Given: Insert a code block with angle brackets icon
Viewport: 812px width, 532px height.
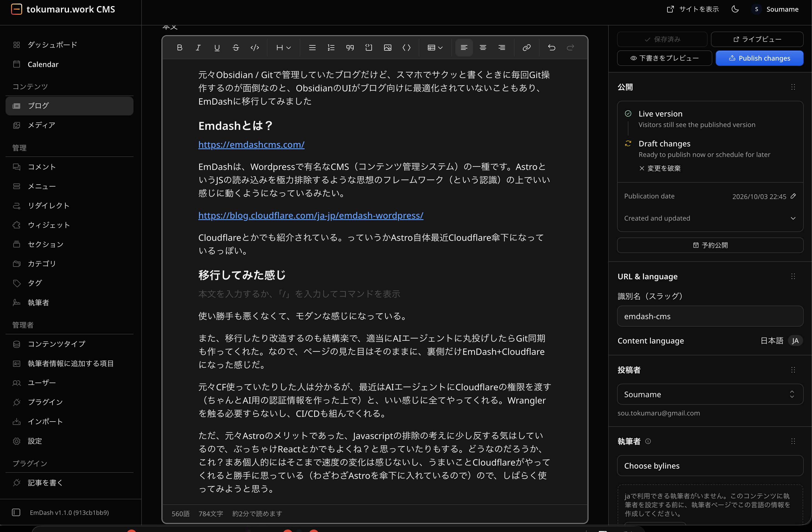Looking at the screenshot, I should coord(407,48).
